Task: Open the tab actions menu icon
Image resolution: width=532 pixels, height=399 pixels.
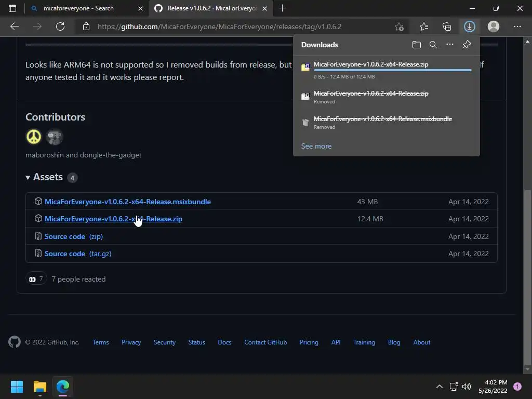Action: (12, 8)
